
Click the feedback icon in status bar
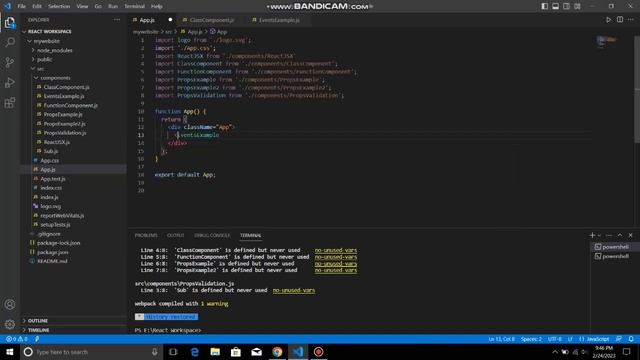tap(619, 339)
